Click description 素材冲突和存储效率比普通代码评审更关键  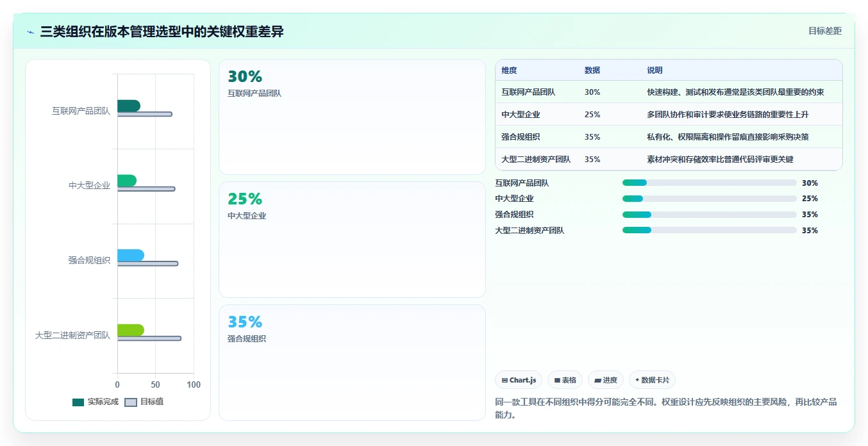click(x=720, y=160)
